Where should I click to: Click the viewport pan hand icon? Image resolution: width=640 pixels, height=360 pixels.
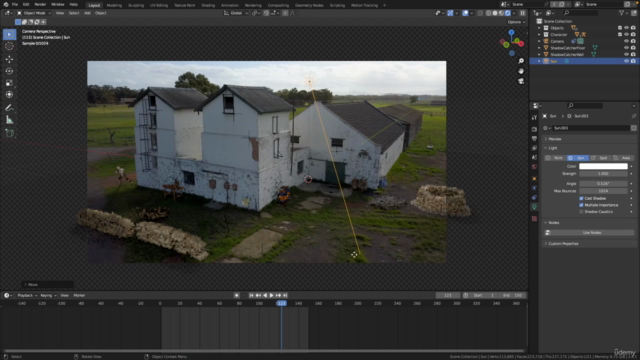point(521,71)
